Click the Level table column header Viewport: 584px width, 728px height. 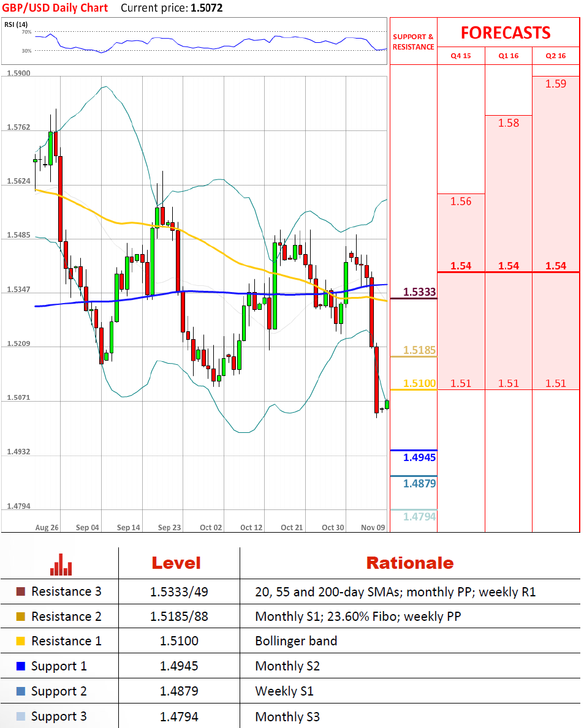(176, 563)
